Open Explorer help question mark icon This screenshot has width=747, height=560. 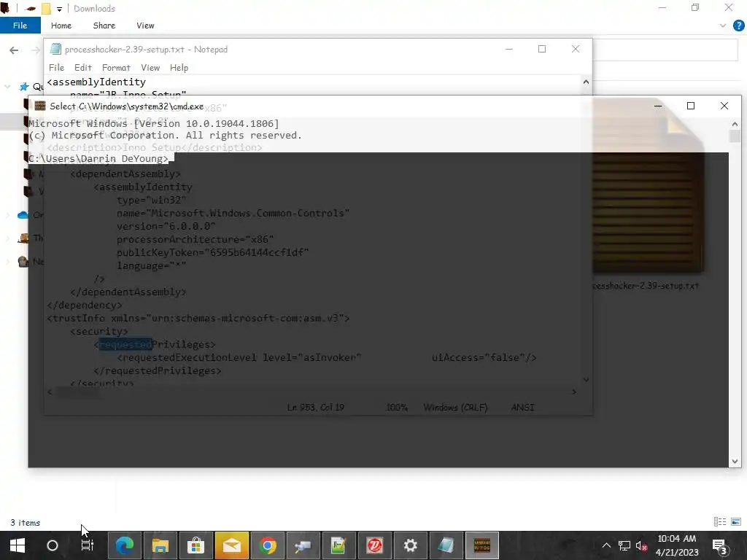[738, 26]
